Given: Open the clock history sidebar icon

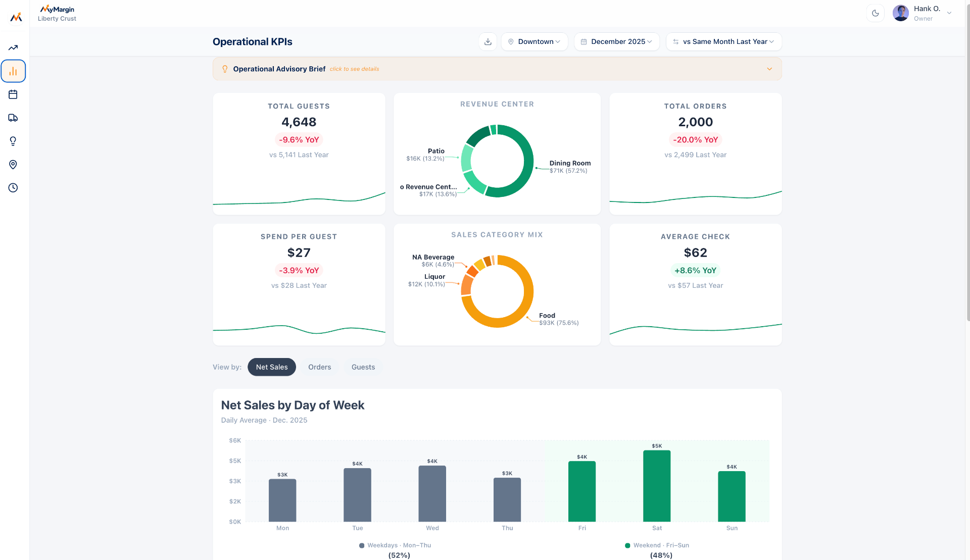Looking at the screenshot, I should pos(13,188).
